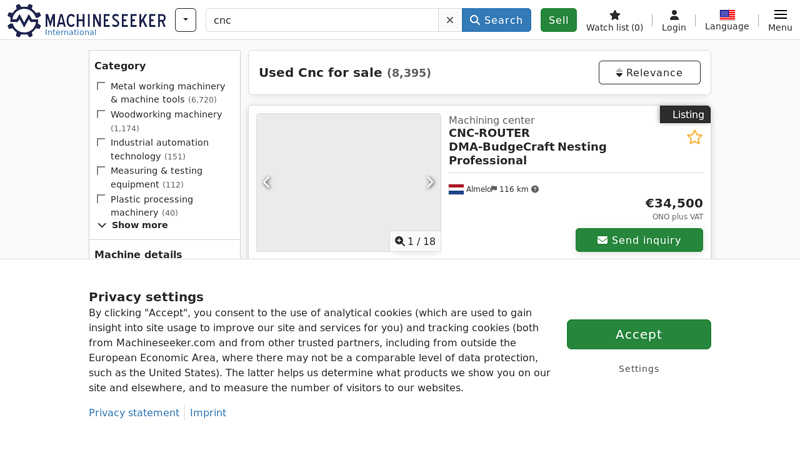Toggle Industrial automation technology checkbox

(x=101, y=142)
